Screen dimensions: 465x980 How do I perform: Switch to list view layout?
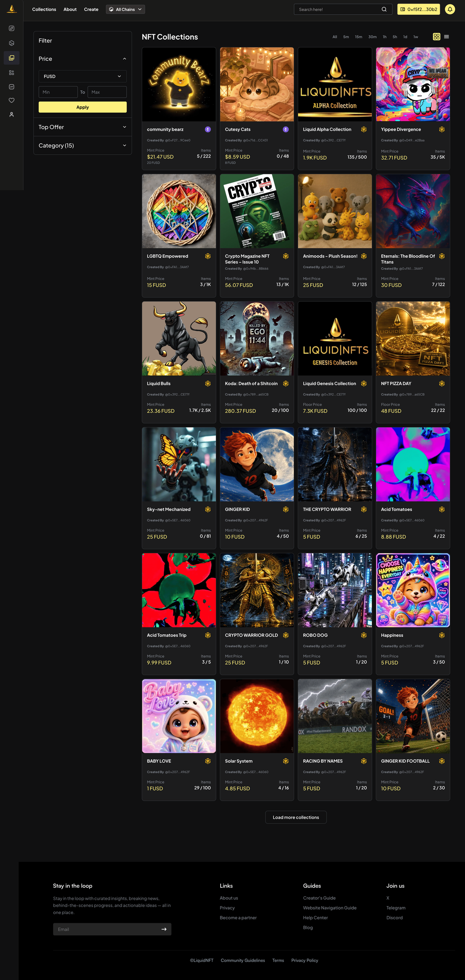447,37
